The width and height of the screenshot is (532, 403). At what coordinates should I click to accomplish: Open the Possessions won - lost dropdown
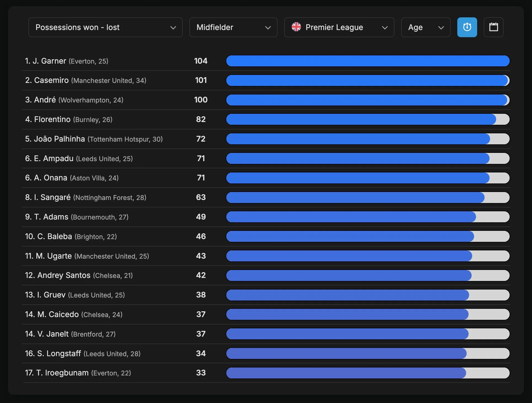click(105, 27)
